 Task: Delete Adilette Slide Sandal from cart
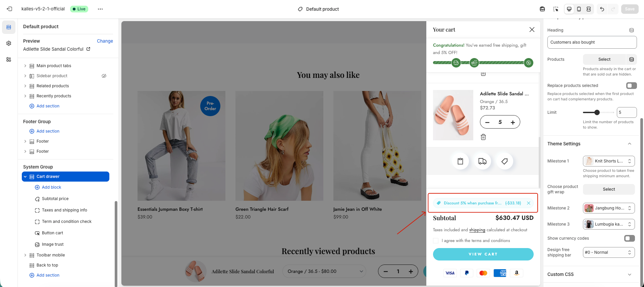[x=483, y=137]
